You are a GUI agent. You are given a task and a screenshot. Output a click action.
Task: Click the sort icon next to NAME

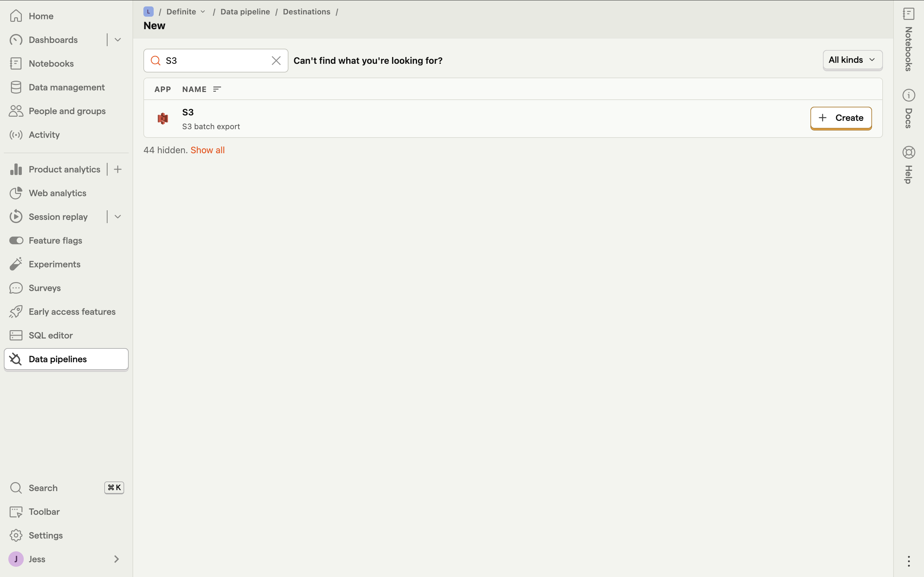coord(217,89)
